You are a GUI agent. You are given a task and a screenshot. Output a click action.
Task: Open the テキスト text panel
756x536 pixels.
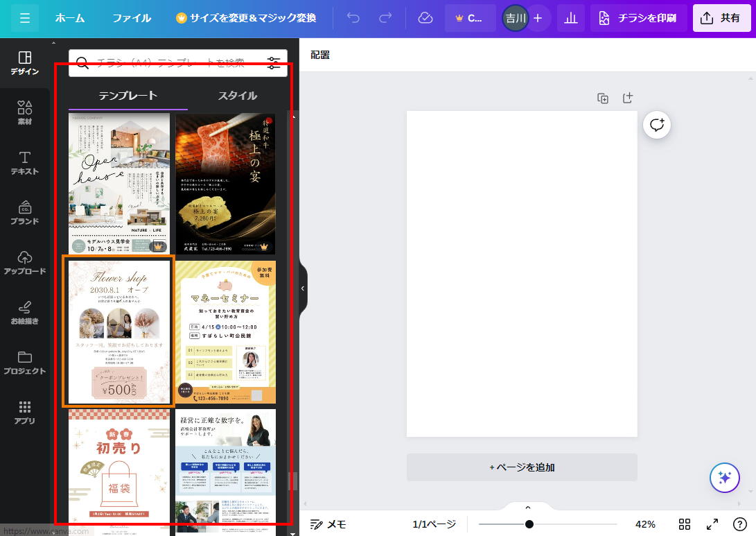point(25,162)
